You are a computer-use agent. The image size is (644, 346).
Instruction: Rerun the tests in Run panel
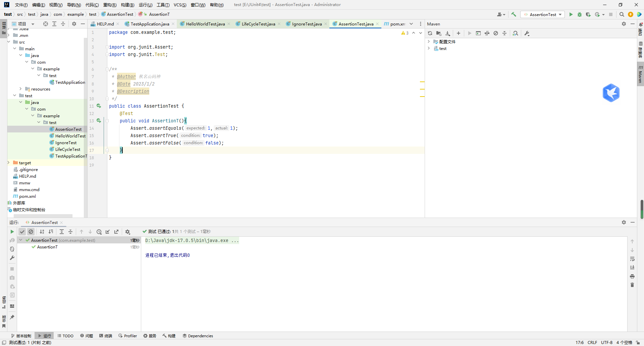coord(12,232)
